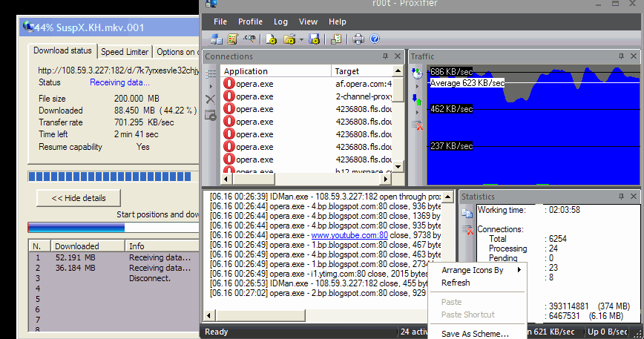Click Connections list scroll down arrow
644x339 pixels.
tap(398, 167)
